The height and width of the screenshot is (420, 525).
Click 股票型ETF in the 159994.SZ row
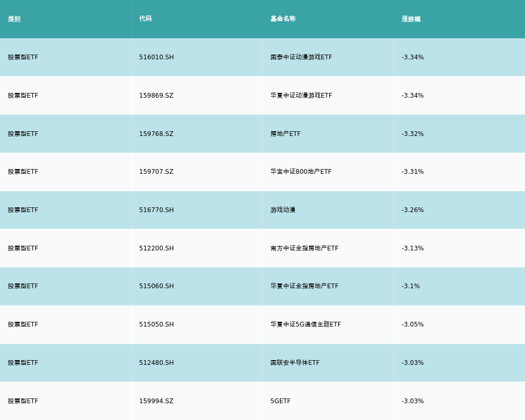[x=23, y=401]
